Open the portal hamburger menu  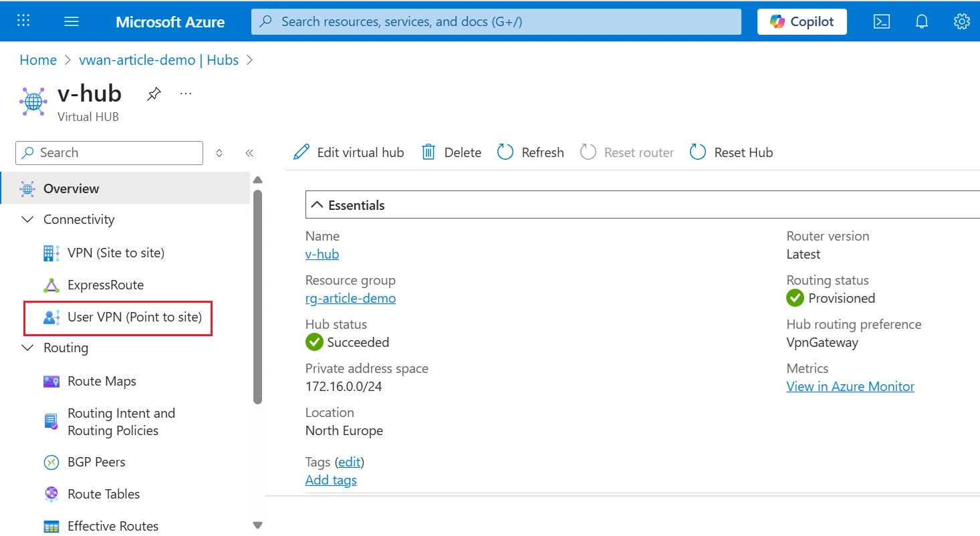(72, 21)
